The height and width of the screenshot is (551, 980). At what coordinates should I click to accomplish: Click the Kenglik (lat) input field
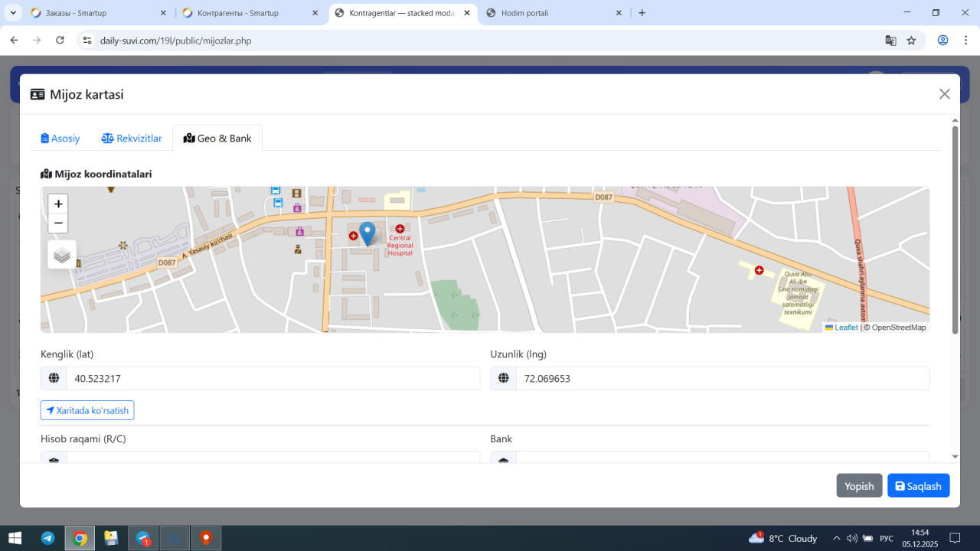(x=272, y=378)
